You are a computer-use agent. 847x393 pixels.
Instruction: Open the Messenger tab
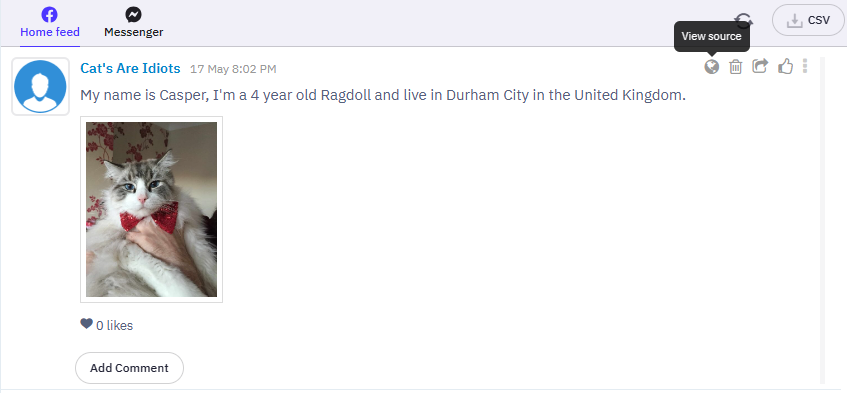click(x=133, y=23)
